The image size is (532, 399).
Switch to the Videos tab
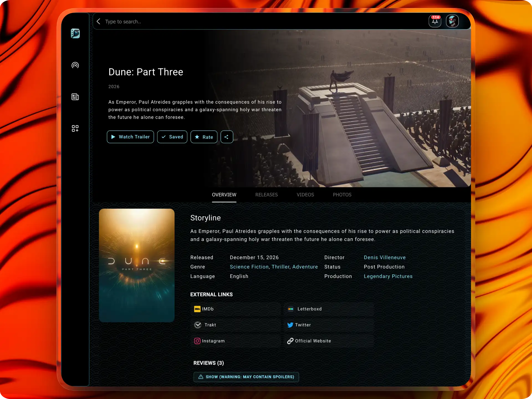[305, 195]
